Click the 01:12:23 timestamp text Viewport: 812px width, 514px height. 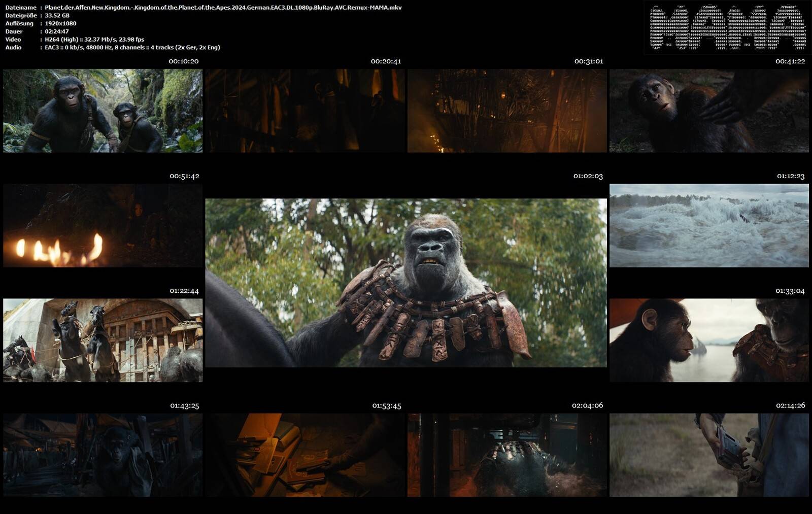coord(791,176)
